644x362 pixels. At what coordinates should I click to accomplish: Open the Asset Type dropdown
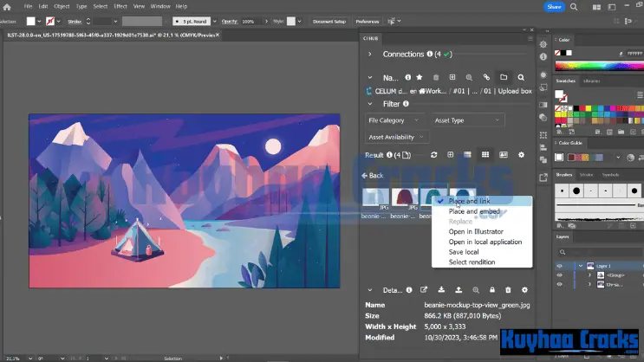467,120
